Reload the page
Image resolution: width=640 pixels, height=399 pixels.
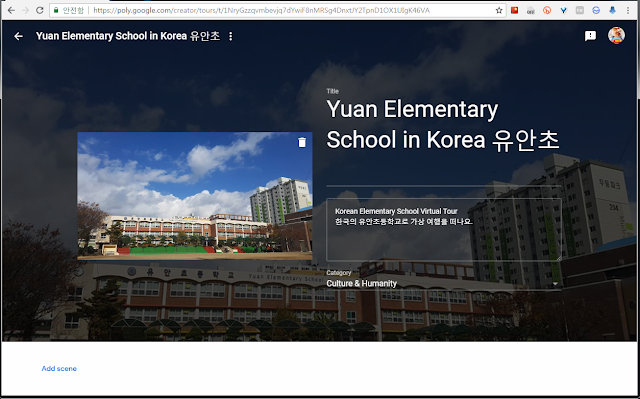(40, 10)
